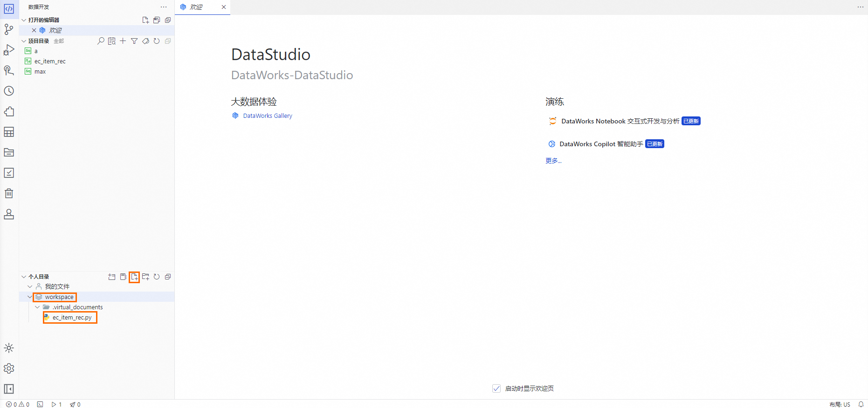Open the settings gear in the activity bar

pyautogui.click(x=9, y=368)
